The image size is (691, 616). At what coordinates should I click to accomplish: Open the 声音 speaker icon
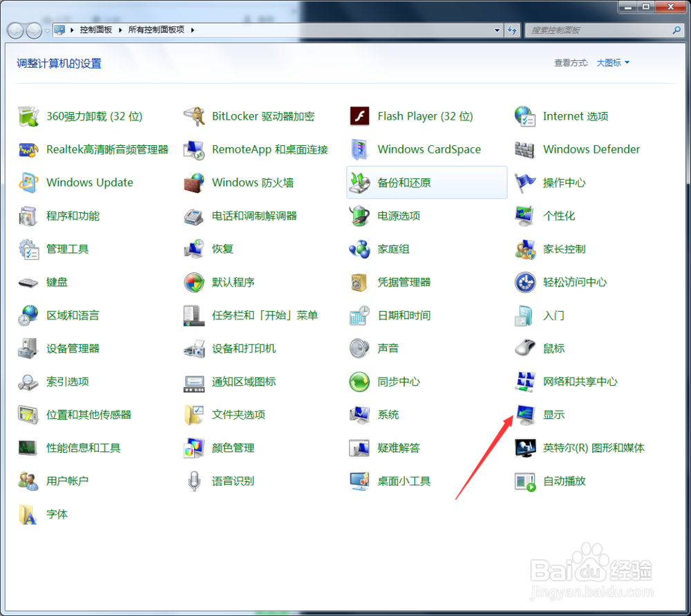click(359, 348)
